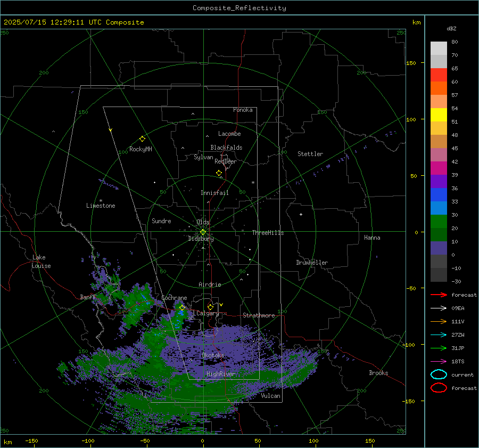Click the orange swatch between 60 and 57

tap(439, 88)
